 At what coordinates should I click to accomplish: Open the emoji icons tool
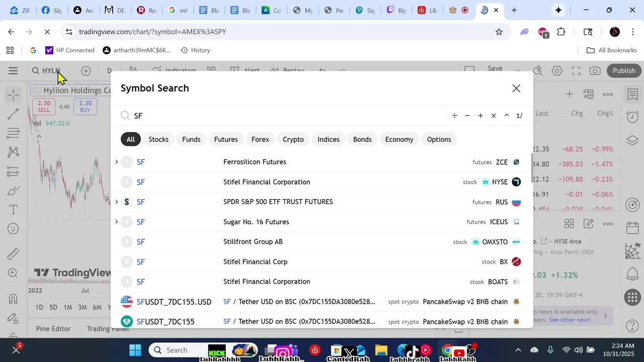(14, 229)
